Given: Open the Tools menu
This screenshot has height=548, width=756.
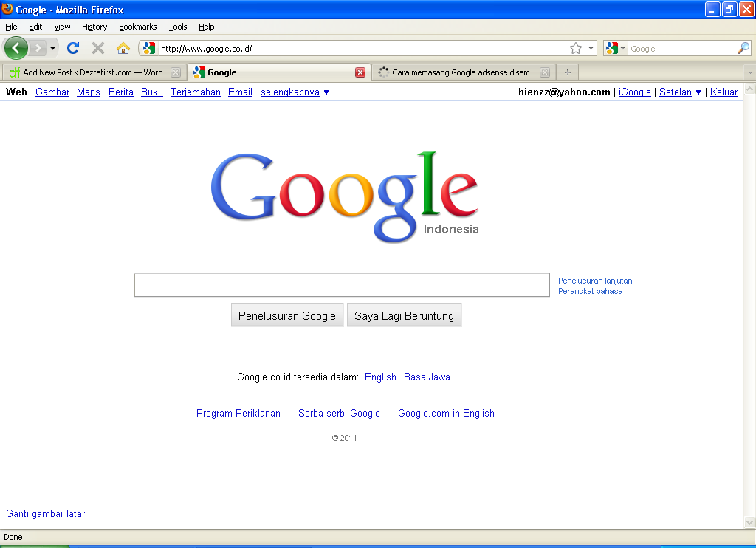Looking at the screenshot, I should (177, 27).
